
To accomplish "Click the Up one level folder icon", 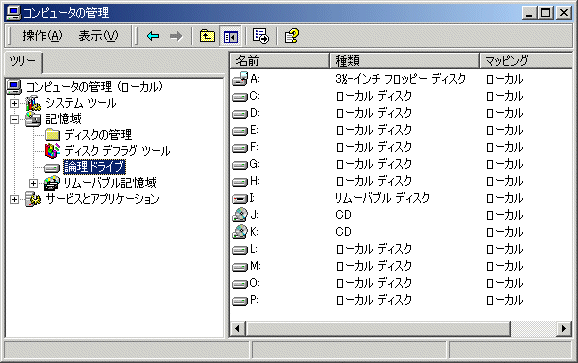I will pos(207,36).
